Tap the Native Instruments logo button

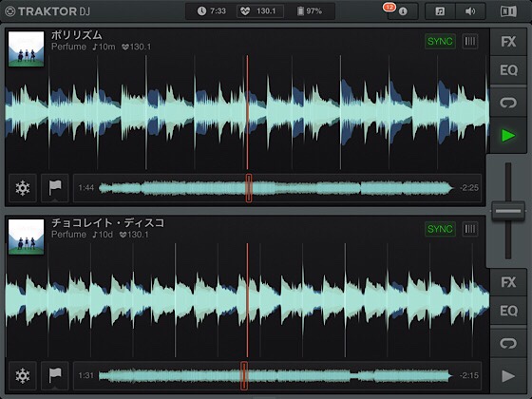click(508, 11)
